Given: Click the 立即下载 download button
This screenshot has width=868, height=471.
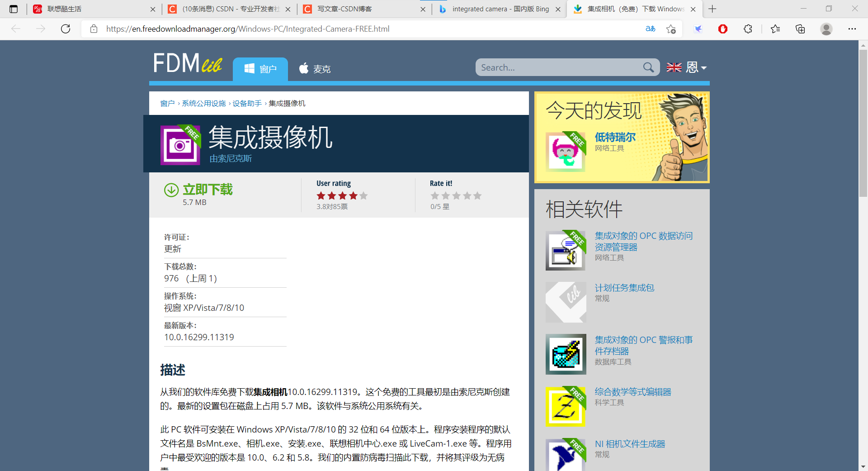Looking at the screenshot, I should (208, 189).
